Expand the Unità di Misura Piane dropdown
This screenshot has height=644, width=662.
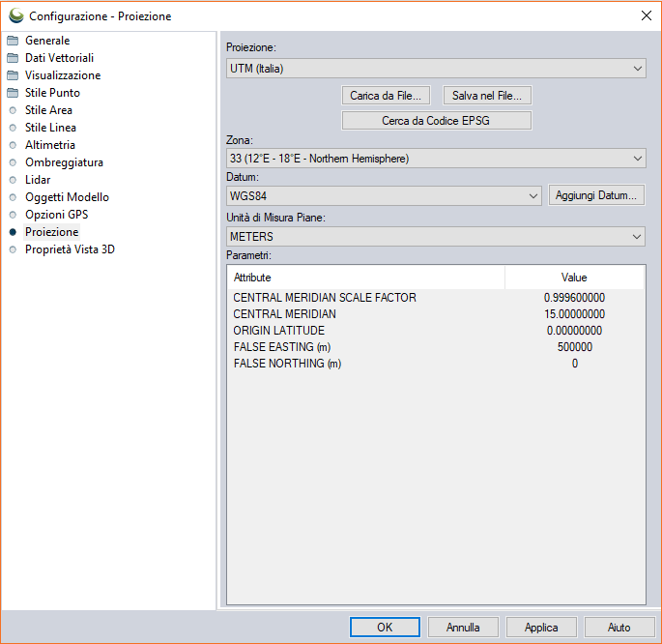pyautogui.click(x=435, y=237)
